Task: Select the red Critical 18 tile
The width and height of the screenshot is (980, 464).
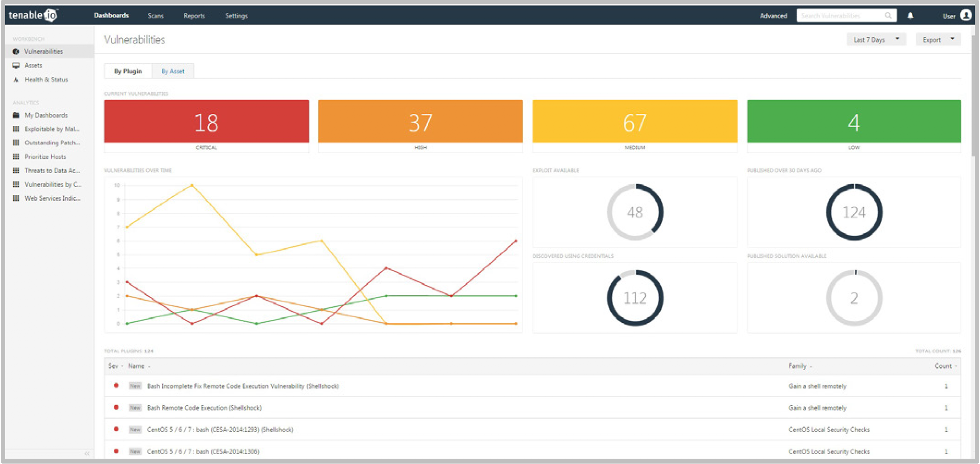Action: (x=207, y=122)
